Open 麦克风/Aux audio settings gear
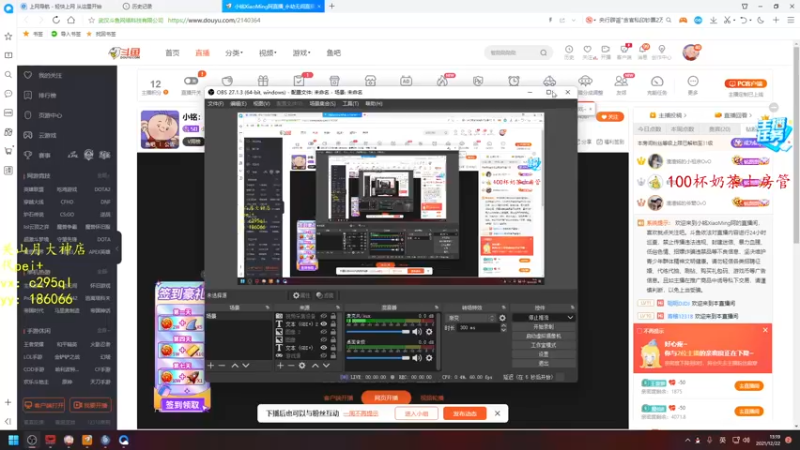The image size is (800, 450). 429,332
